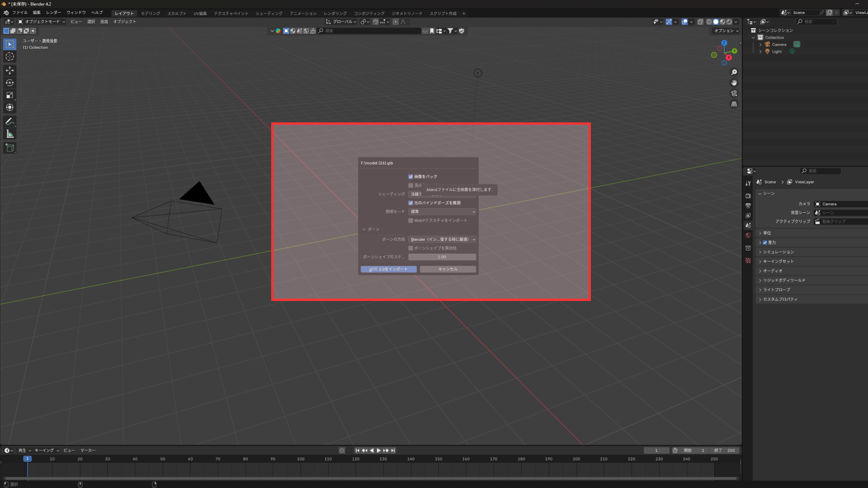The image size is (868, 488).
Task: Select the Rotate tool
Action: point(9,83)
